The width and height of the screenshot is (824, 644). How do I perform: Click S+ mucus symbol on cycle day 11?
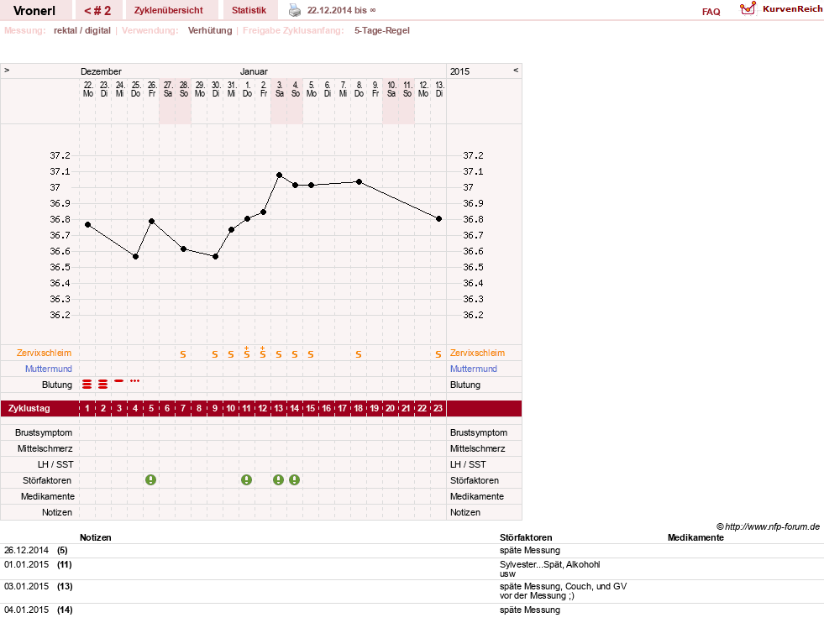(x=246, y=353)
